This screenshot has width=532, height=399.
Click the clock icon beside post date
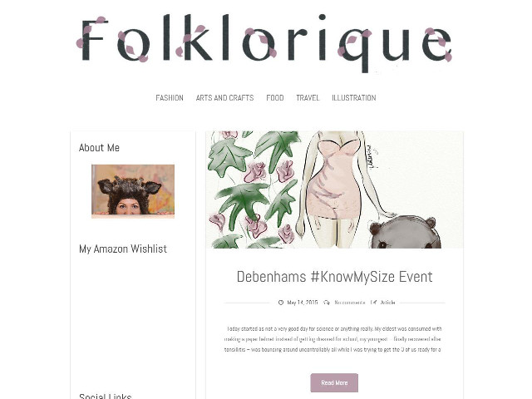[x=281, y=303]
